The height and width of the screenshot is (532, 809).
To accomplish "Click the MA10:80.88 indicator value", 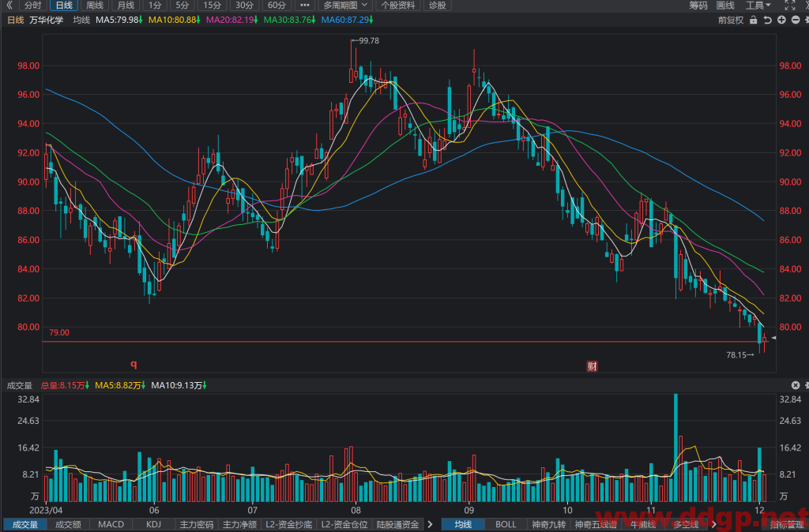I will pos(175,20).
